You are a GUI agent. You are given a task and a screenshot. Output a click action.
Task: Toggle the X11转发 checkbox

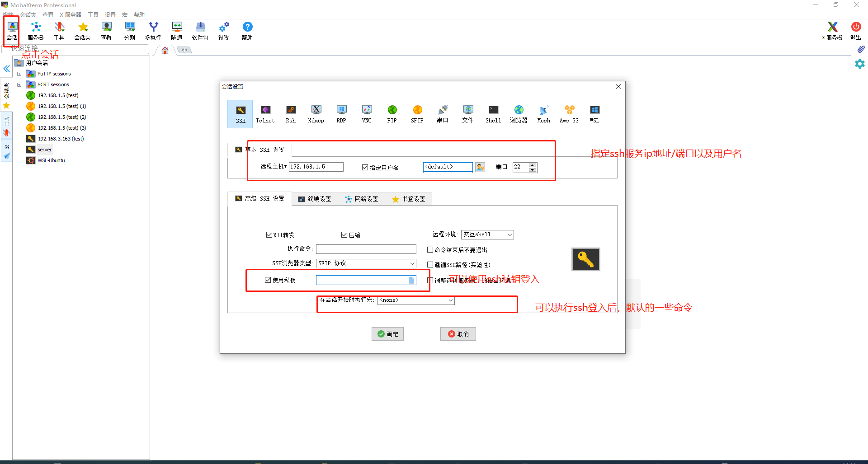tap(269, 235)
